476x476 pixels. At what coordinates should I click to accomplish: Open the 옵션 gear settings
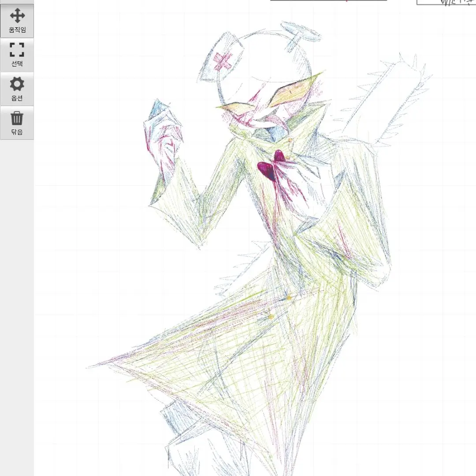pyautogui.click(x=17, y=89)
